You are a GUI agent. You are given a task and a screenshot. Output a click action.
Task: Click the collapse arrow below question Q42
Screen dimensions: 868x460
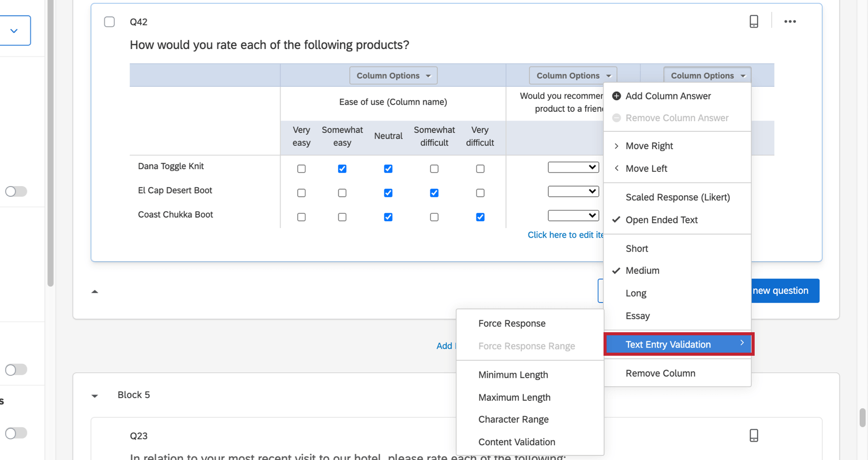pyautogui.click(x=94, y=291)
